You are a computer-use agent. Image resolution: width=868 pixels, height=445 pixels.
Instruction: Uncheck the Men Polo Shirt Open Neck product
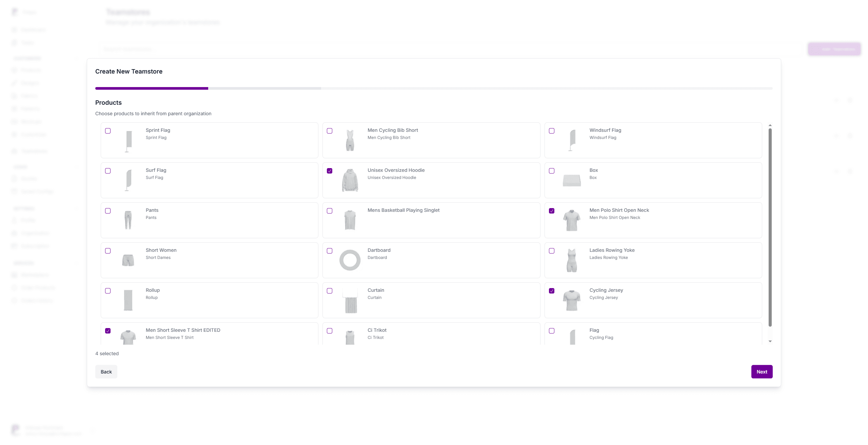tap(552, 211)
